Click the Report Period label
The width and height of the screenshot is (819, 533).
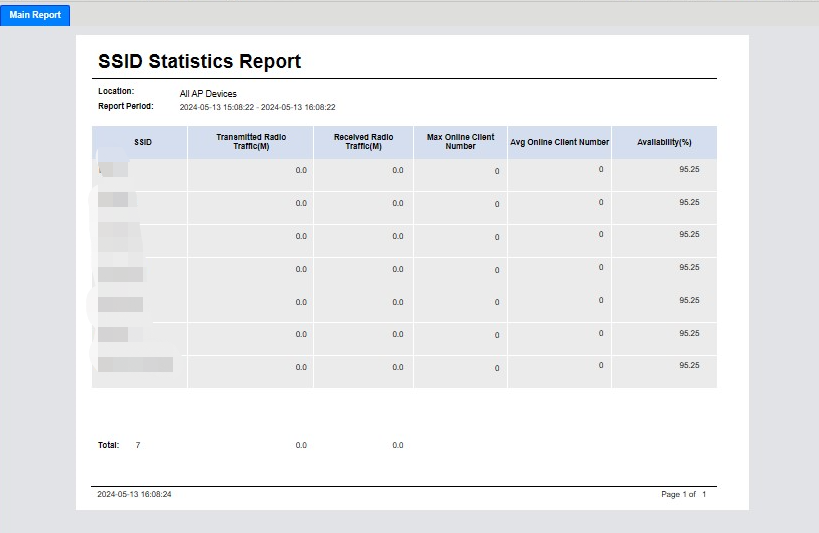tap(125, 106)
